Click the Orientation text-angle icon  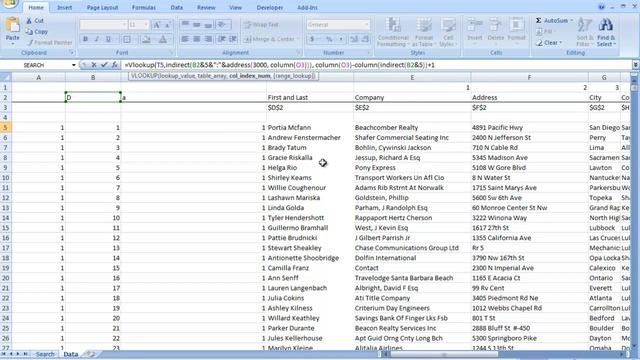[222, 24]
